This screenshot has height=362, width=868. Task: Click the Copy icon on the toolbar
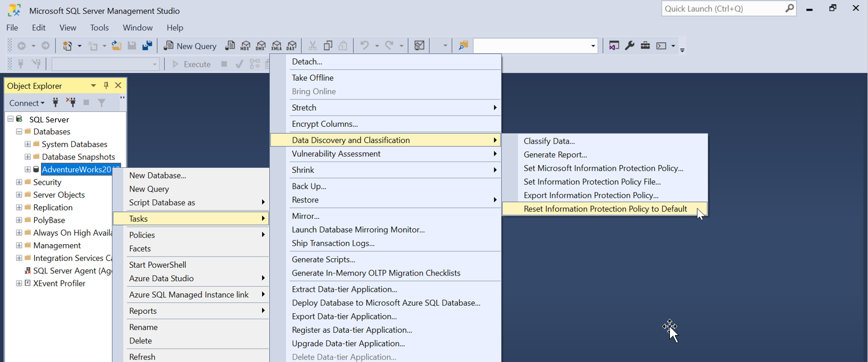click(x=327, y=45)
